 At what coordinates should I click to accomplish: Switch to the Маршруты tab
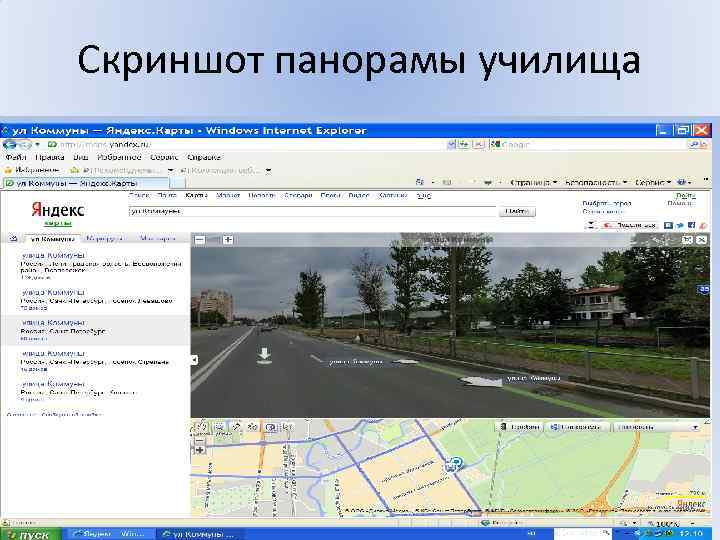(105, 238)
